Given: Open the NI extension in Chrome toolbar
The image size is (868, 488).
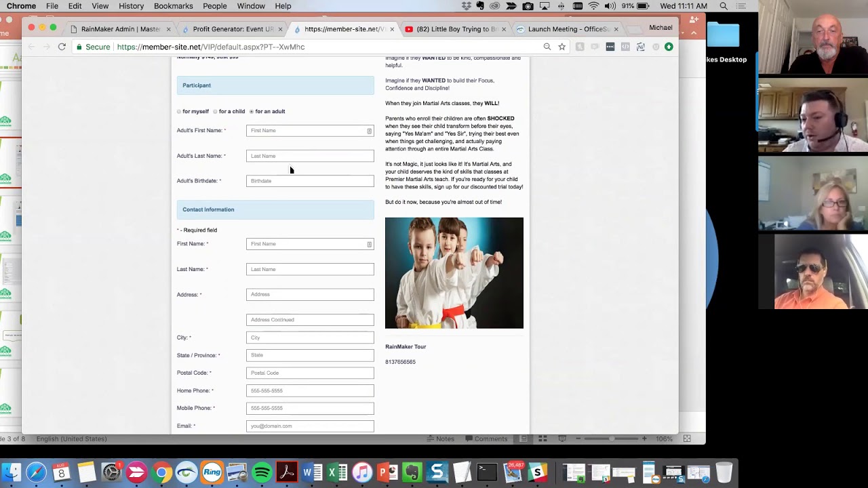Looking at the screenshot, I should point(640,47).
